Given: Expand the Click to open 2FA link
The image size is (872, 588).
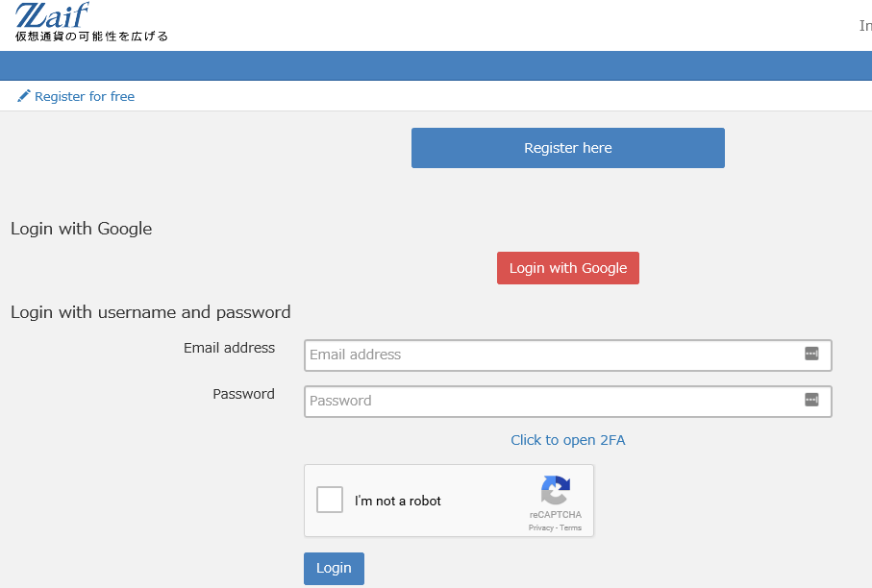Looking at the screenshot, I should tap(568, 440).
